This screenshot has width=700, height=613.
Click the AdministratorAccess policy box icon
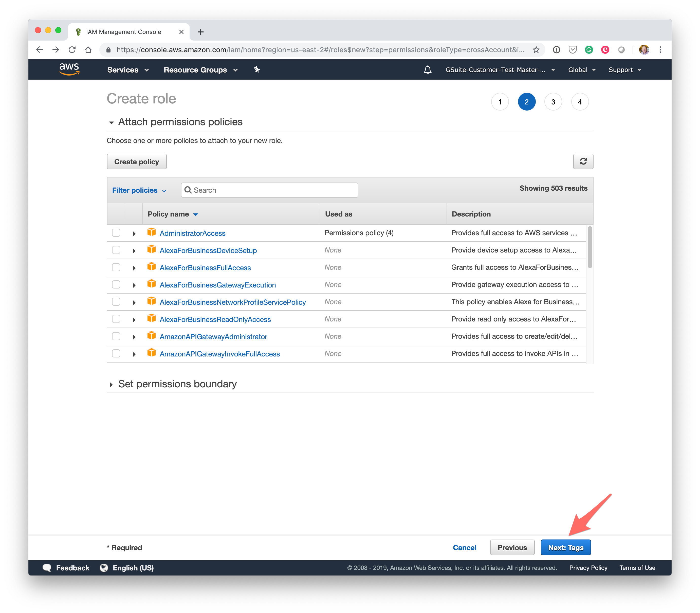click(152, 232)
